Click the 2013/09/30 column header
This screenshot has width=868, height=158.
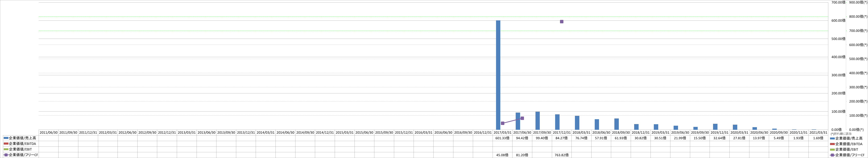coord(226,133)
